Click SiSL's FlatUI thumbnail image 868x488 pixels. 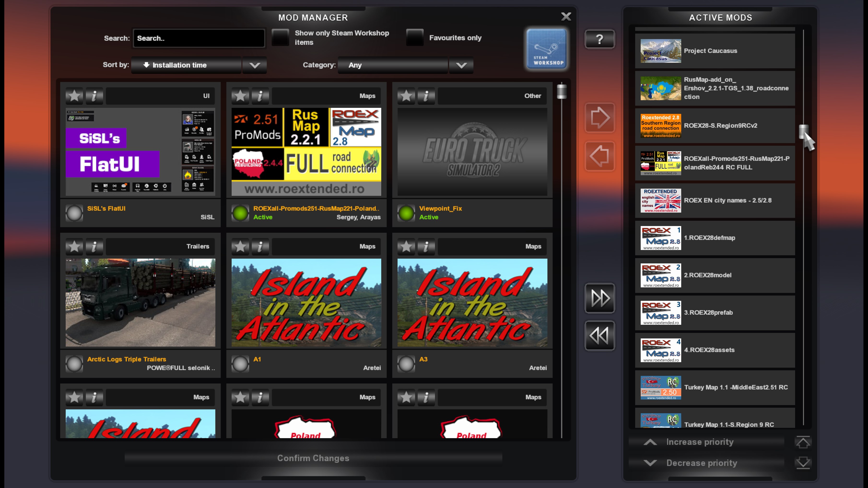click(140, 152)
